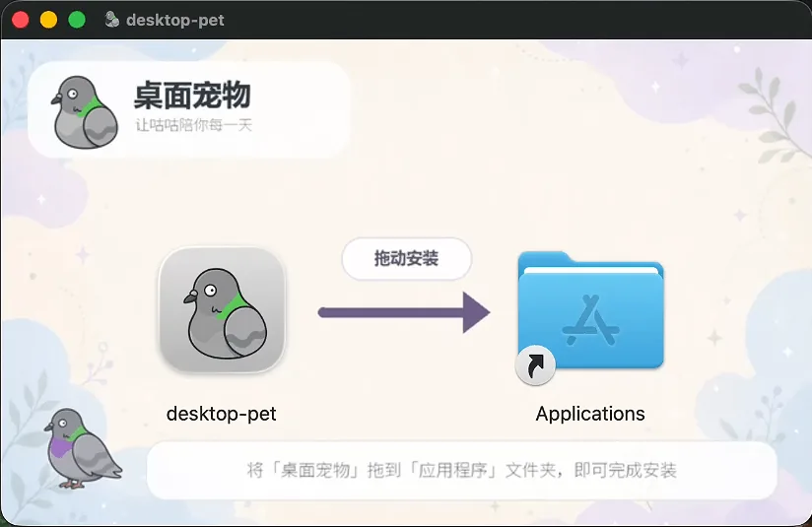
Task: Click the desktop-pet window title text
Action: click(175, 20)
